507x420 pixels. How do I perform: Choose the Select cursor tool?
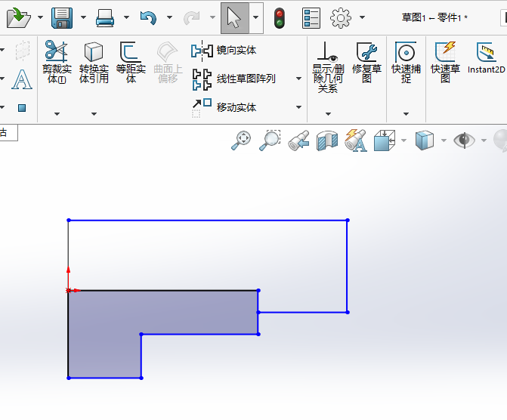click(235, 18)
